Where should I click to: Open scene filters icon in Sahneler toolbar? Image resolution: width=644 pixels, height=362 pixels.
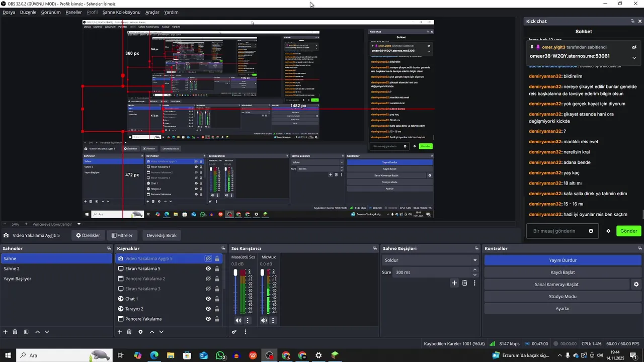point(26,332)
